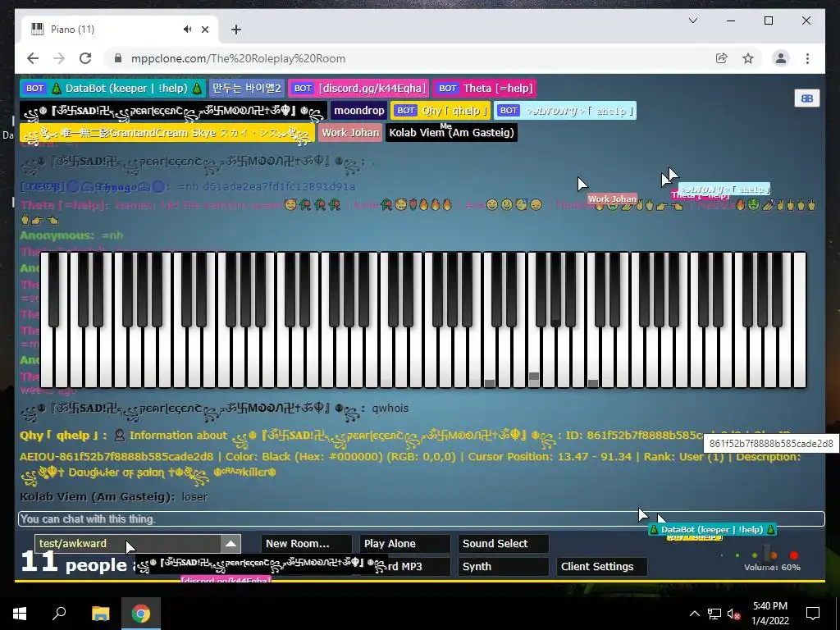Viewport: 840px width, 630px height.
Task: Select DataBot (keeper | !help) in user list
Action: click(112, 89)
